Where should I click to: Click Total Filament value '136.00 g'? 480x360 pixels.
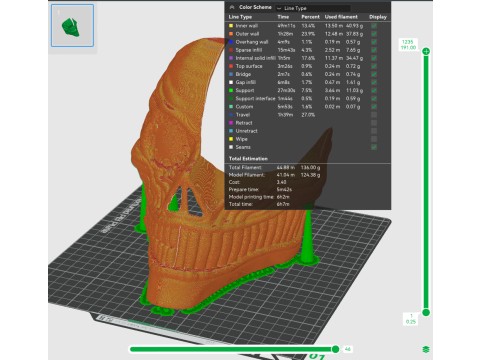310,167
